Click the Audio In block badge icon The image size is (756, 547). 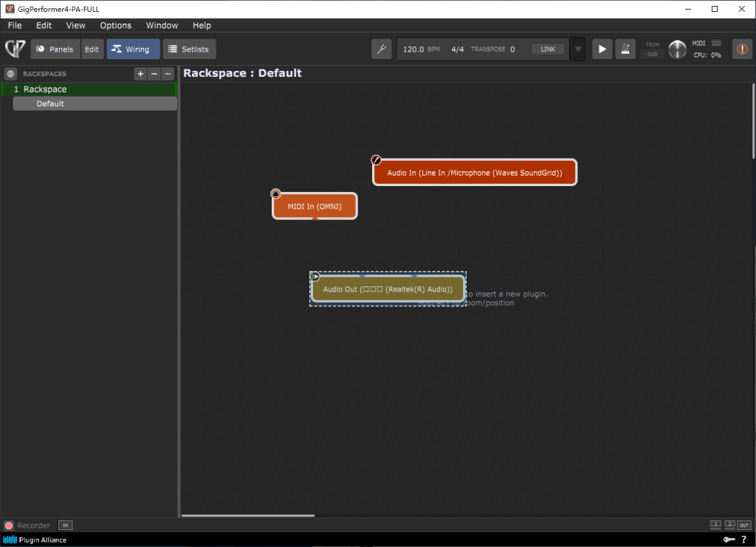[376, 160]
